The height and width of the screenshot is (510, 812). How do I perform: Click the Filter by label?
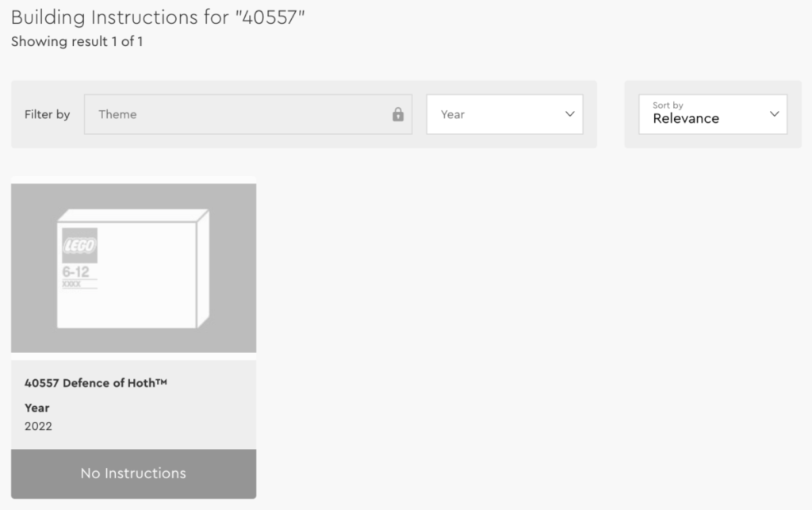(x=47, y=114)
